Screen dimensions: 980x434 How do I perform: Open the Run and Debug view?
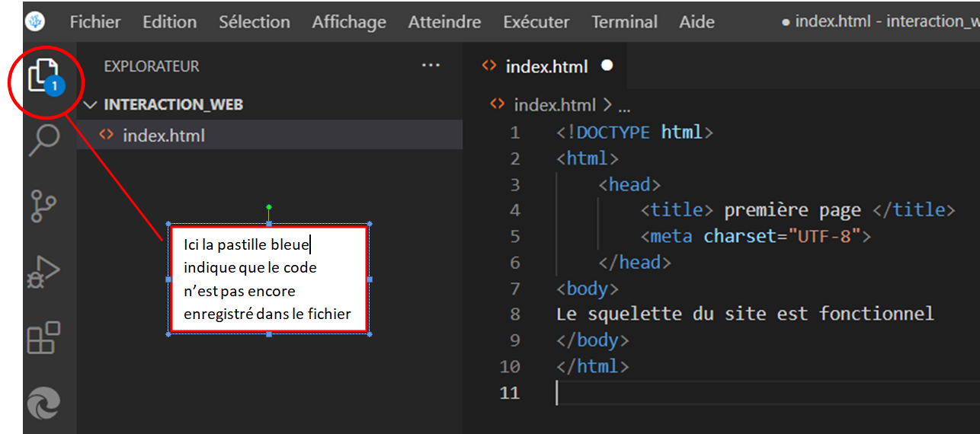click(x=43, y=272)
